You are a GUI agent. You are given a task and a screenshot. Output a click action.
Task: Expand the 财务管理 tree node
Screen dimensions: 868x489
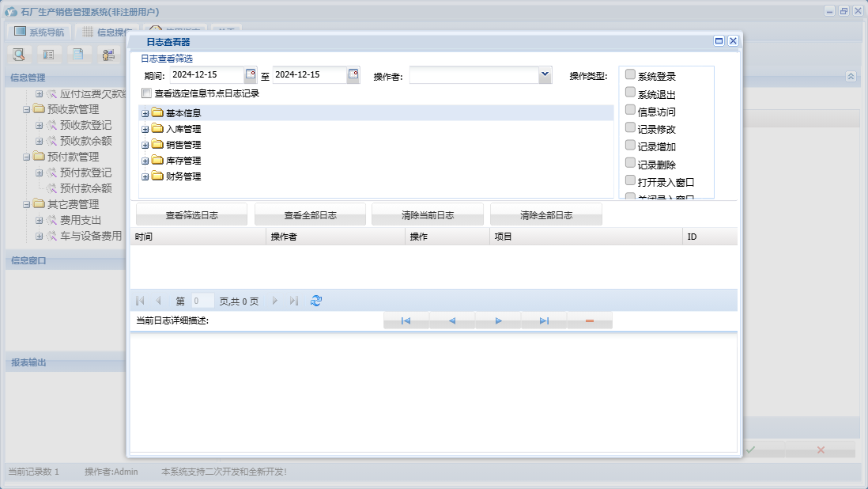coord(145,176)
